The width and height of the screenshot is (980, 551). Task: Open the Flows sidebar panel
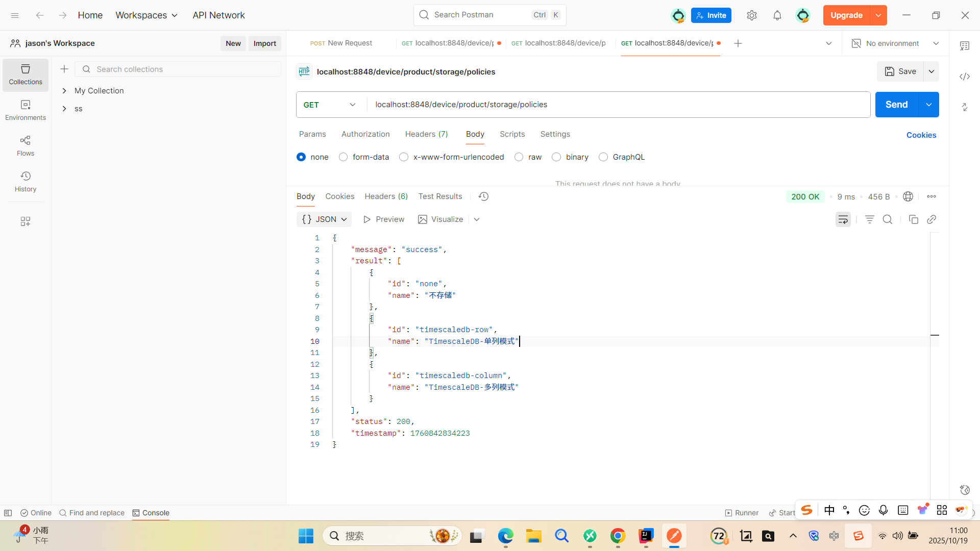(x=26, y=145)
